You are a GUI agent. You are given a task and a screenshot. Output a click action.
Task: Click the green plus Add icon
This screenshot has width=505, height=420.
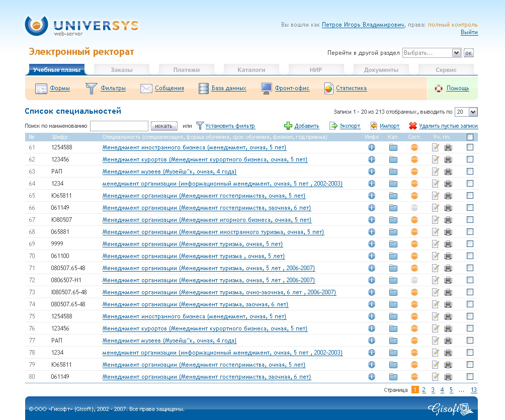click(288, 126)
